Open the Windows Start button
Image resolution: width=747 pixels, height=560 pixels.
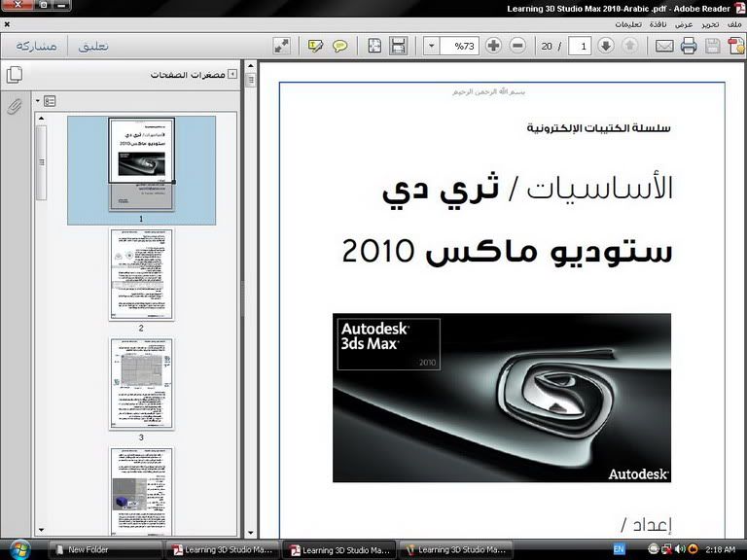[x=20, y=549]
